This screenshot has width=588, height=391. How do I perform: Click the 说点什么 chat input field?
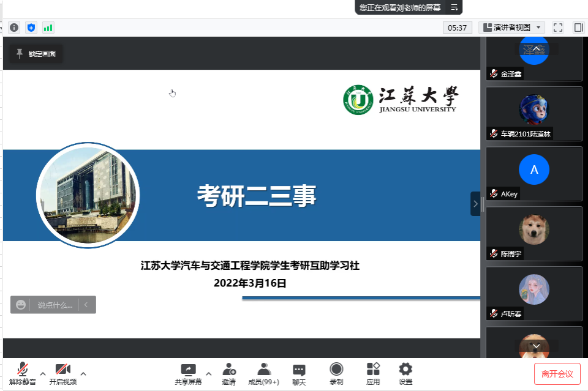point(55,305)
